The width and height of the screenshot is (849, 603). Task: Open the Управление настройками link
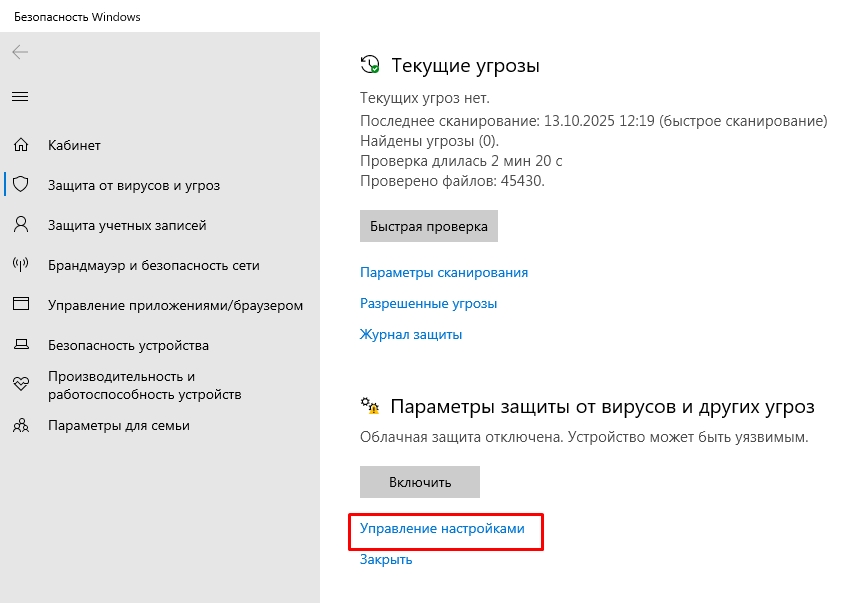click(442, 528)
